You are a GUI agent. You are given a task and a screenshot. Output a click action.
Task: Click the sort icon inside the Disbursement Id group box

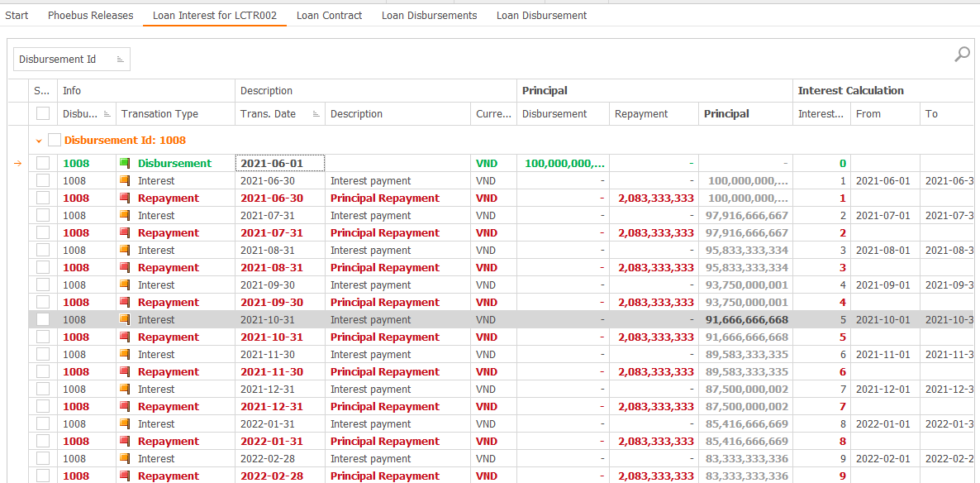(x=119, y=59)
